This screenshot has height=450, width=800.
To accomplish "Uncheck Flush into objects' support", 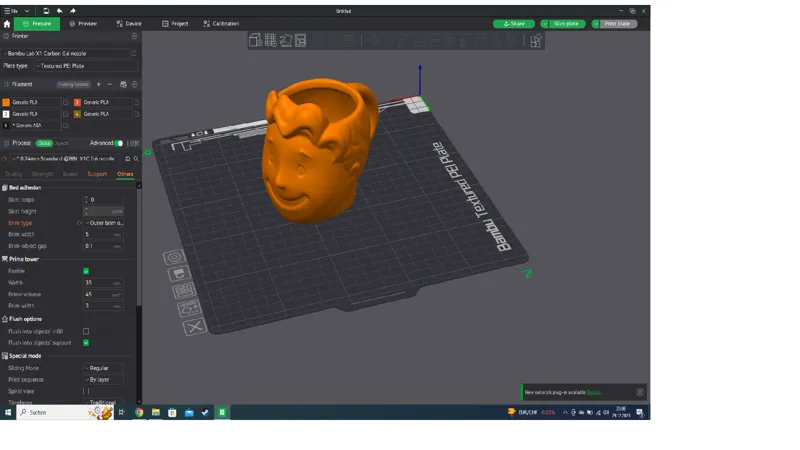I will coord(86,343).
